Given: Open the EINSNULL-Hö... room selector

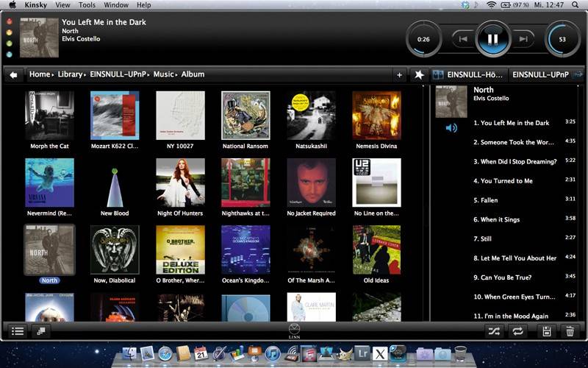Looking at the screenshot, I should click(x=468, y=75).
